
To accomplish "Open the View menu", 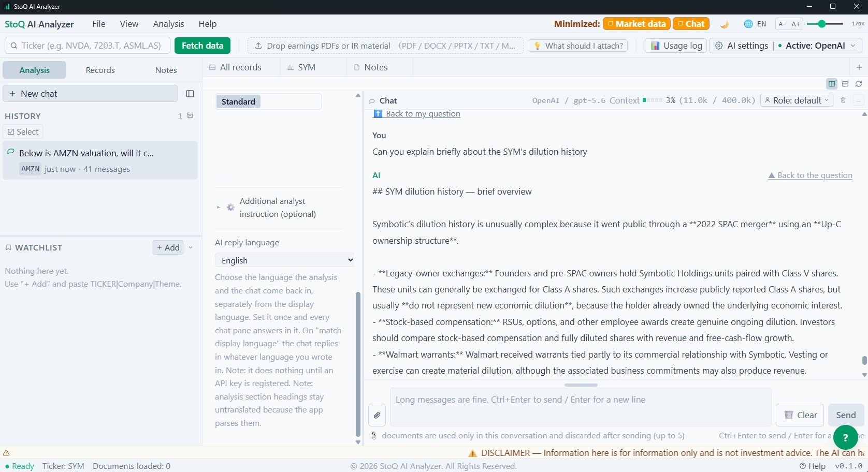I will click(x=129, y=24).
